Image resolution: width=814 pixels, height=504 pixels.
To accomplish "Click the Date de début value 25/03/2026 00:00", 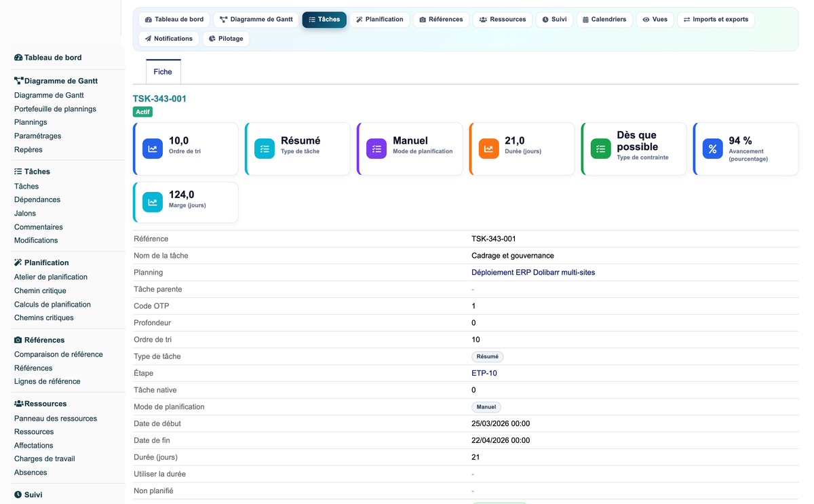I will pyautogui.click(x=501, y=424).
